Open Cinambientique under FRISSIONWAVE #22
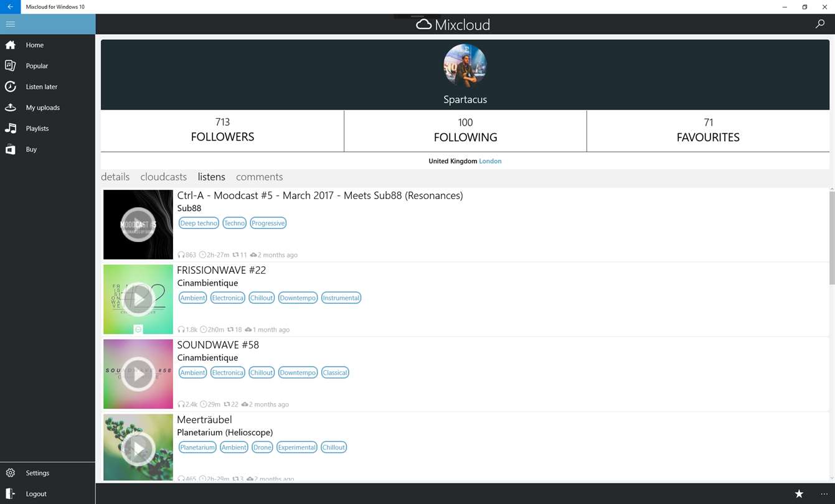 pyautogui.click(x=207, y=283)
